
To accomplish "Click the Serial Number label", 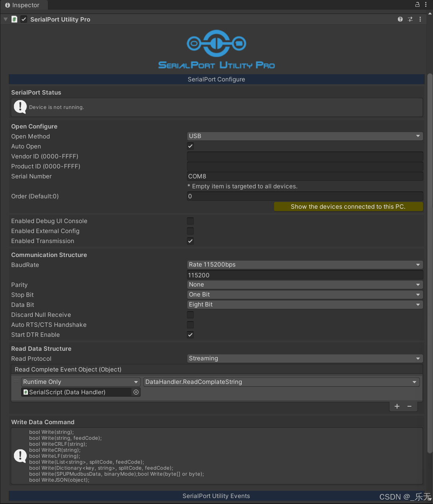I will (x=31, y=176).
